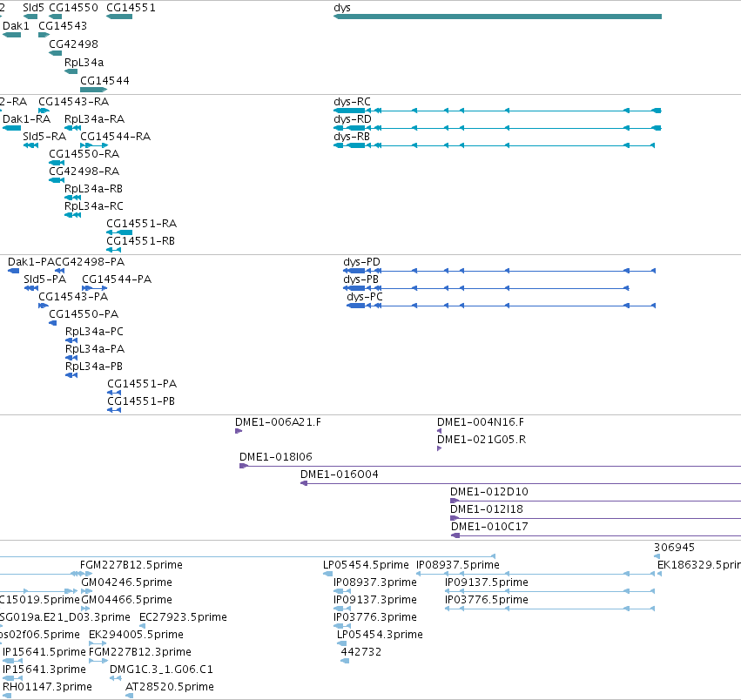
Task: Click Dak1-RA transcript label
Action: pyautogui.click(x=26, y=119)
